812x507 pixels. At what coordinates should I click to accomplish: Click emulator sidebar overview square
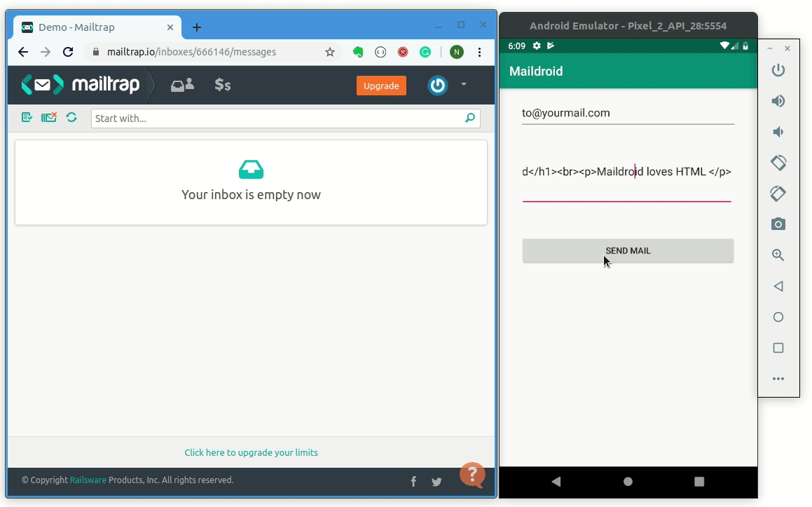coord(778,348)
